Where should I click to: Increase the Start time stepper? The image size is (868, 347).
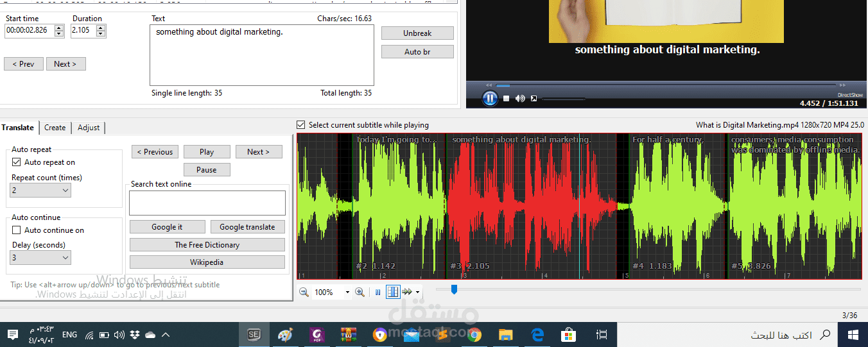tap(59, 28)
